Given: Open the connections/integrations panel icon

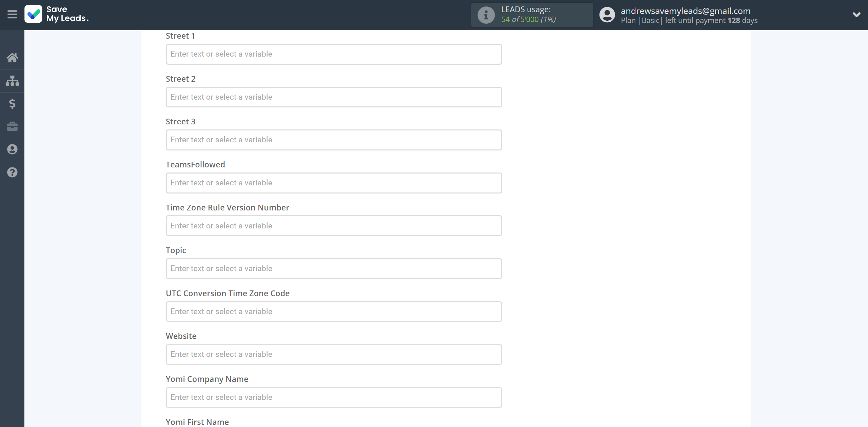Looking at the screenshot, I should point(12,80).
